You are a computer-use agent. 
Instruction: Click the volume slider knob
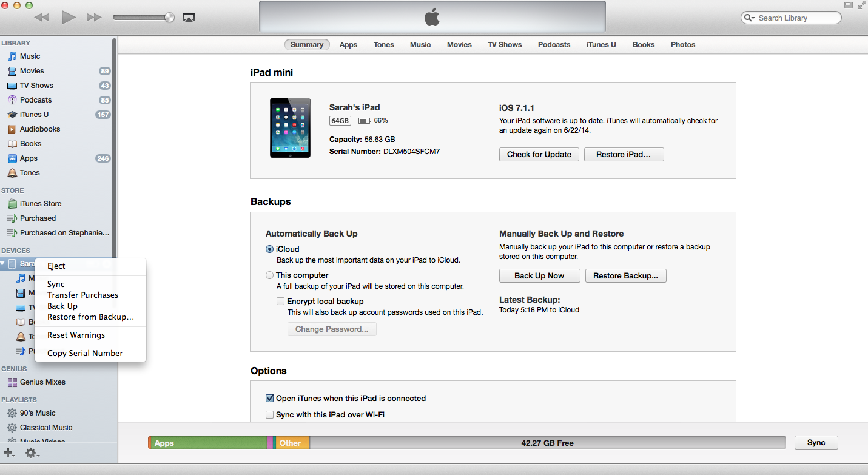tap(170, 18)
